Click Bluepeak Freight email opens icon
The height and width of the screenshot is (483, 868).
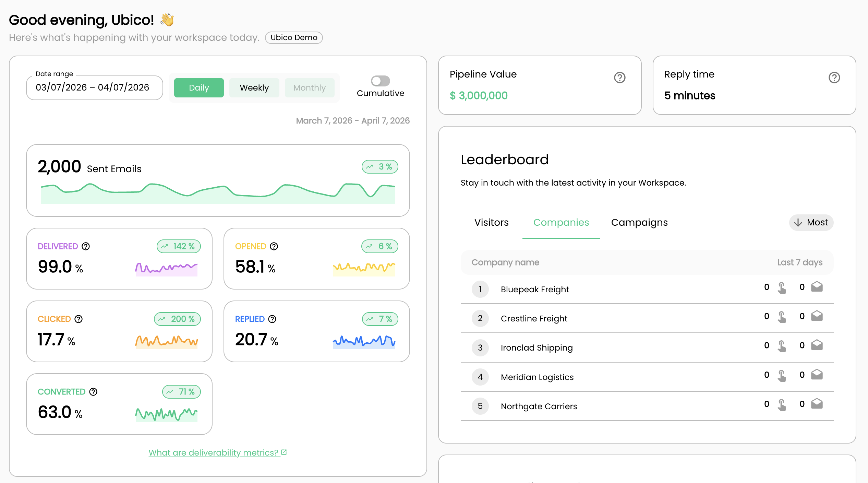coord(817,287)
